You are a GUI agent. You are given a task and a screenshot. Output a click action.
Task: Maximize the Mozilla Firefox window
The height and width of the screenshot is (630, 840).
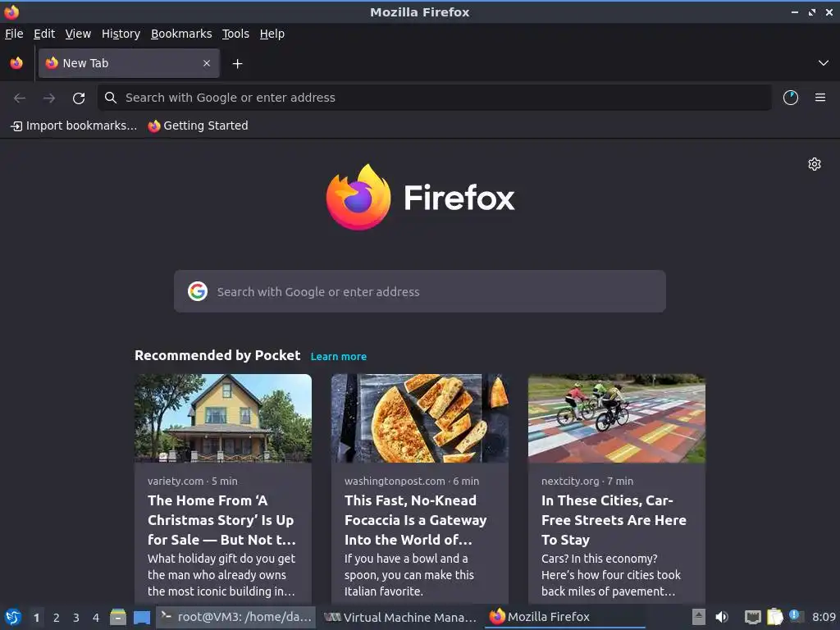[x=811, y=11]
